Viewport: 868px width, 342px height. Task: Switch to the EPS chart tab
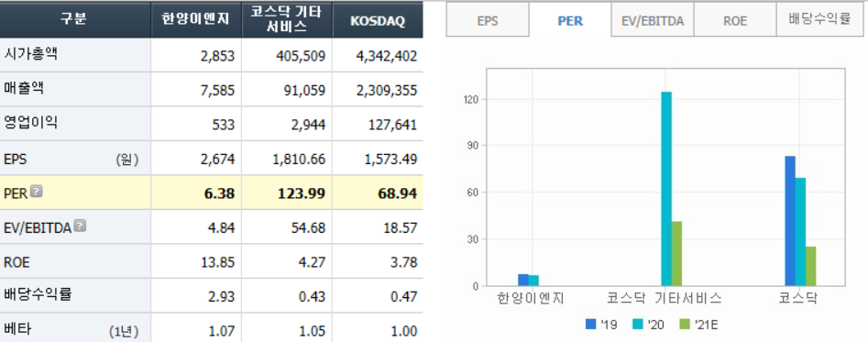487,21
